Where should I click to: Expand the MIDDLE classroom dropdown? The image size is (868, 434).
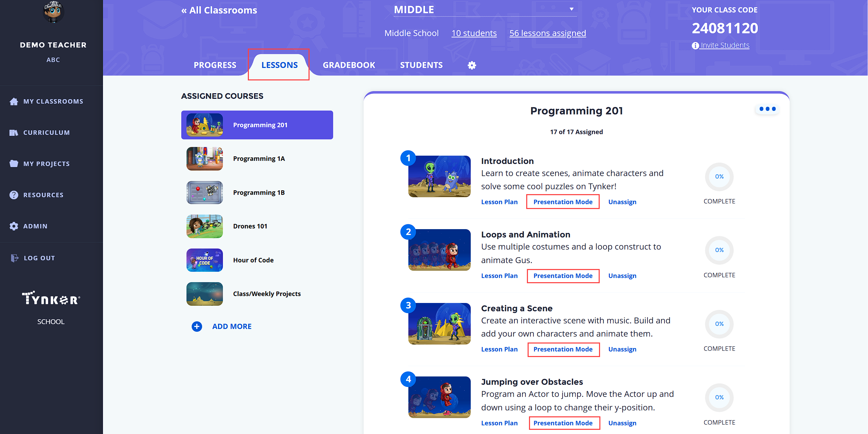(x=485, y=9)
